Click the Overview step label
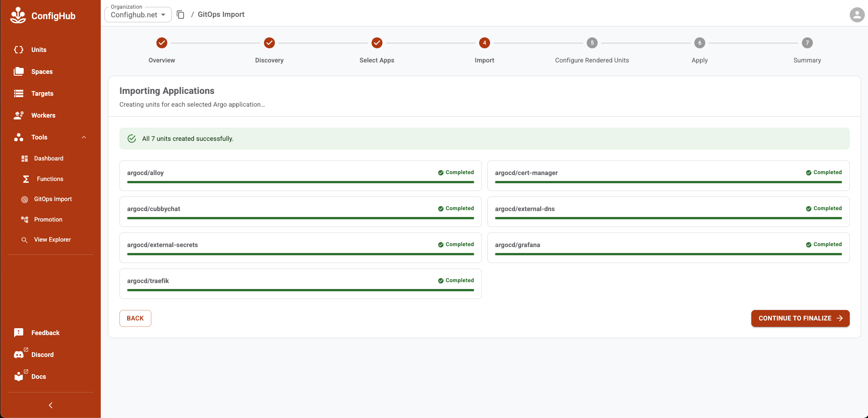The image size is (868, 418). click(x=162, y=60)
